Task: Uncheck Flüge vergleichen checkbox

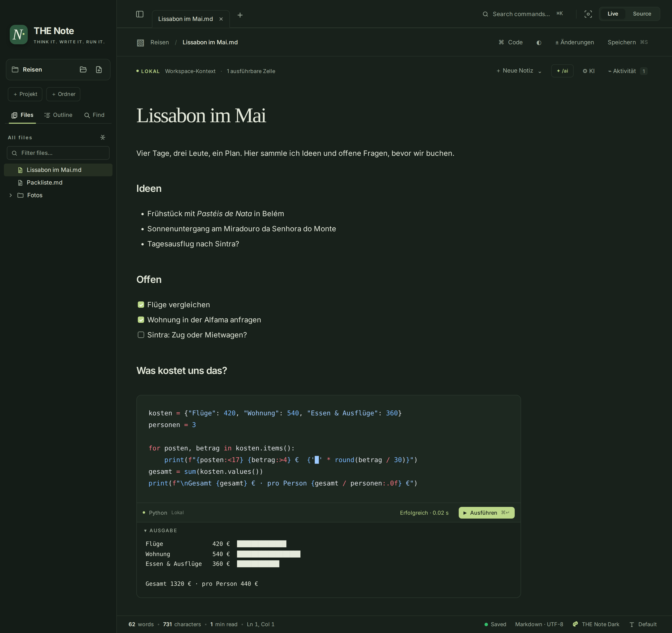Action: [141, 305]
